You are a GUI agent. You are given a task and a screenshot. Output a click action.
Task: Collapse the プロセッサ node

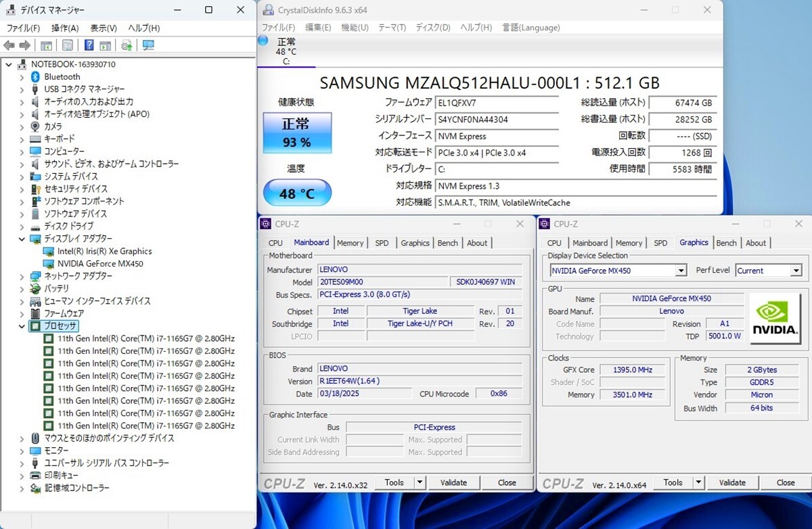(x=22, y=326)
